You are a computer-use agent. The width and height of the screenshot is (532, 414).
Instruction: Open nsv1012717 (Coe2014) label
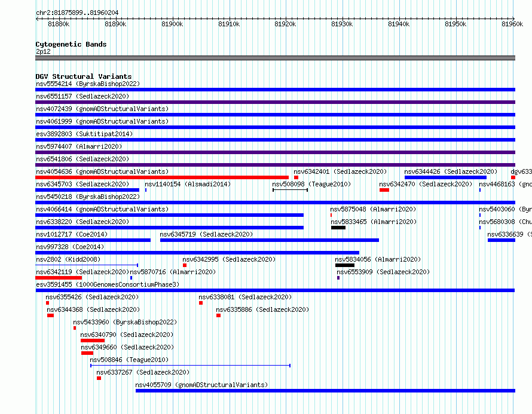[72, 234]
